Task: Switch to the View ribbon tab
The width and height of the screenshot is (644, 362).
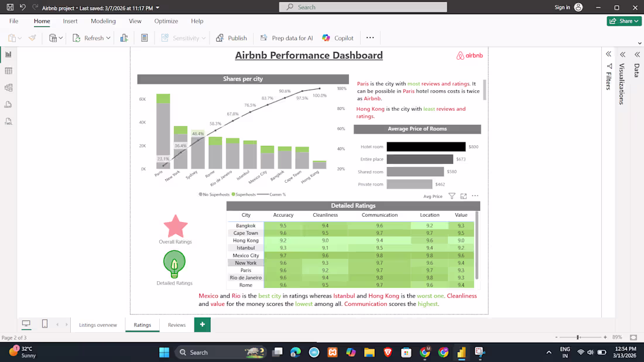Action: [135, 21]
